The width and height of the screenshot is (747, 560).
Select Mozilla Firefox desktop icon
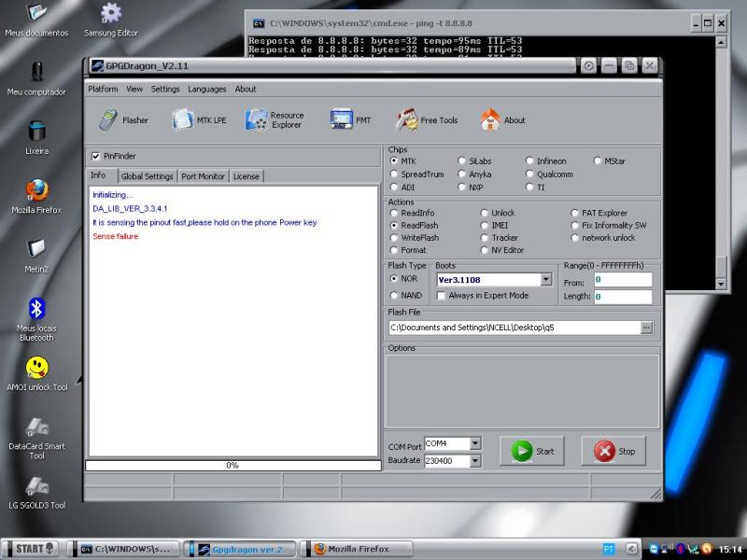pyautogui.click(x=36, y=197)
